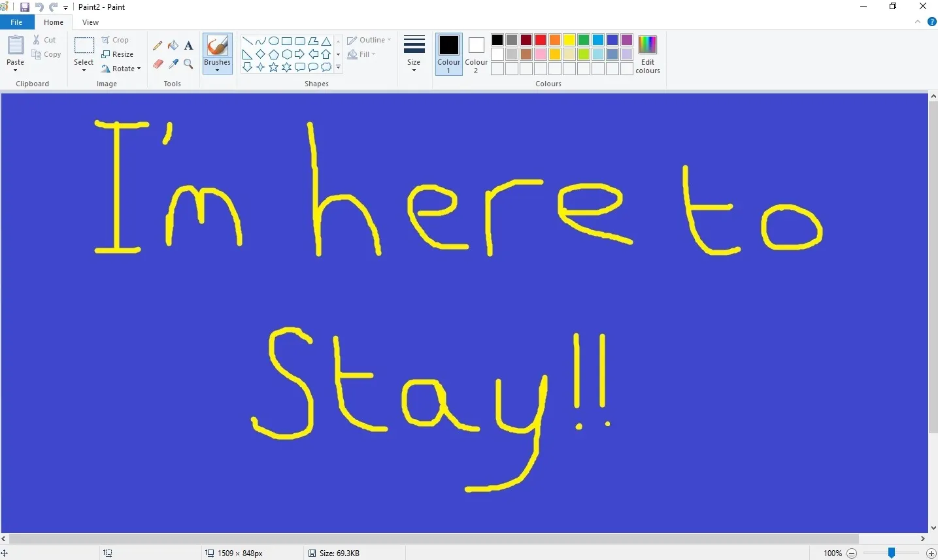
Task: Activate the Eraser tool
Action: coord(158,64)
